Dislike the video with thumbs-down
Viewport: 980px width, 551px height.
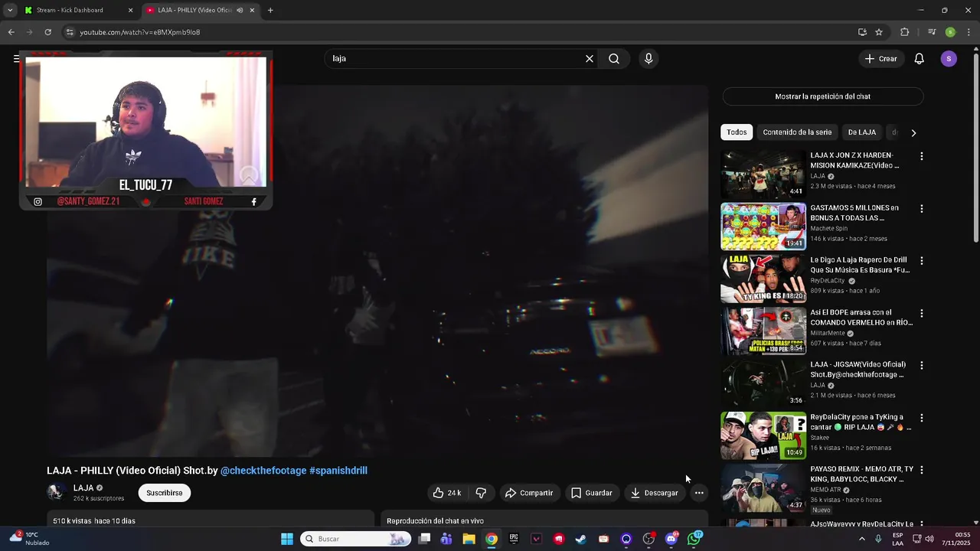coord(481,493)
